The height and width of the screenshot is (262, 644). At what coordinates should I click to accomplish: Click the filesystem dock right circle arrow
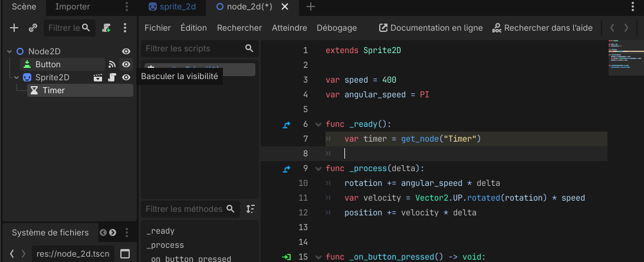(112, 232)
